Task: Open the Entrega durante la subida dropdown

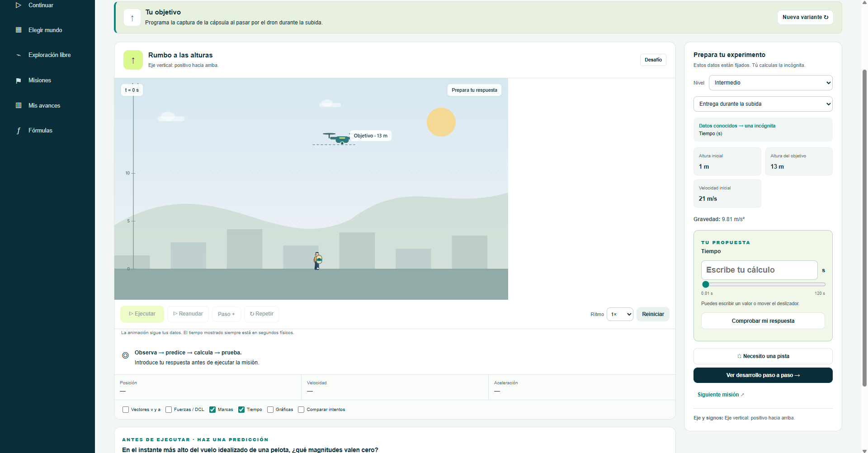Action: click(763, 104)
